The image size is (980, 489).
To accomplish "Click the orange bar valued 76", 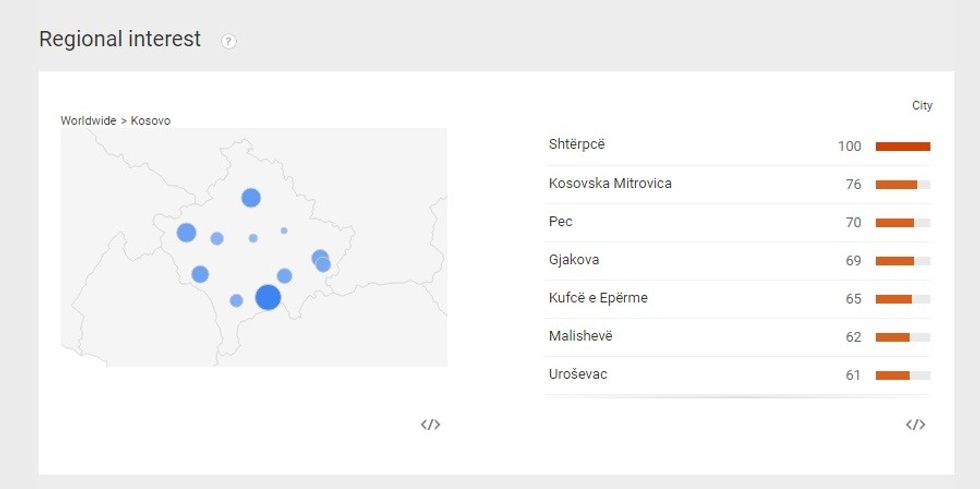I will click(896, 184).
